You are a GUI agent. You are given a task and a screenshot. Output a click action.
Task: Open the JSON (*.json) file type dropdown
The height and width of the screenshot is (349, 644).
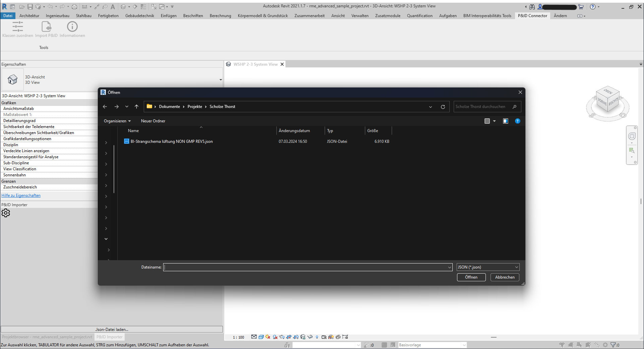coord(488,267)
